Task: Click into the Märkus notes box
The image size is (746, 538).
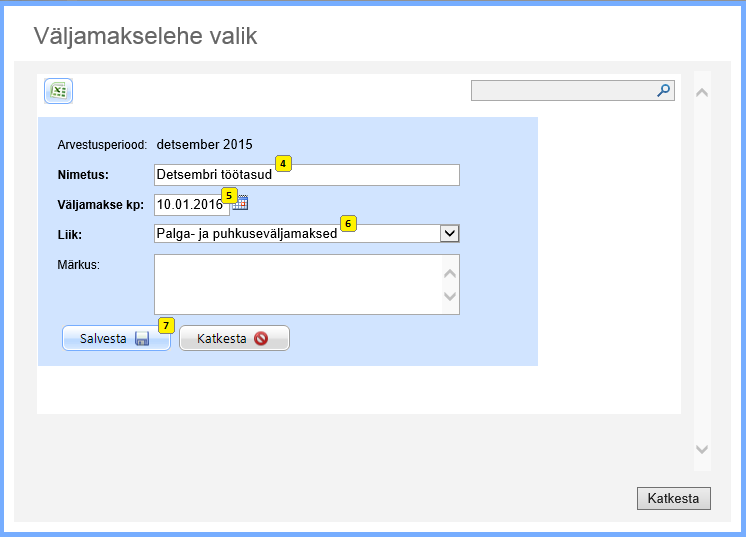Action: click(297, 284)
